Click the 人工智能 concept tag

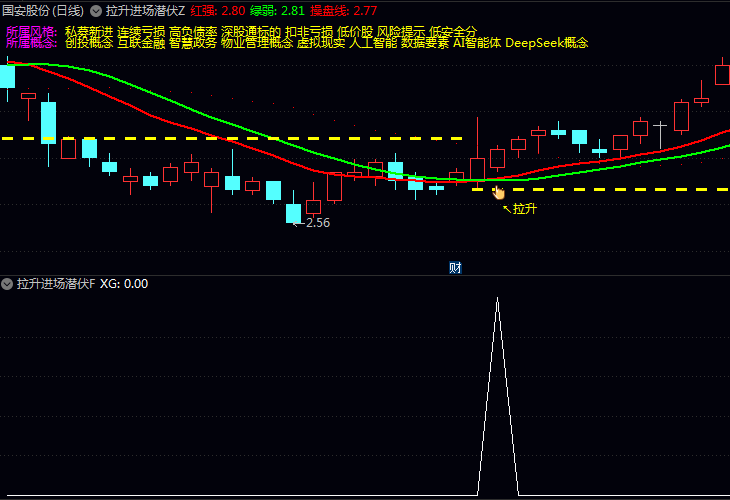373,43
